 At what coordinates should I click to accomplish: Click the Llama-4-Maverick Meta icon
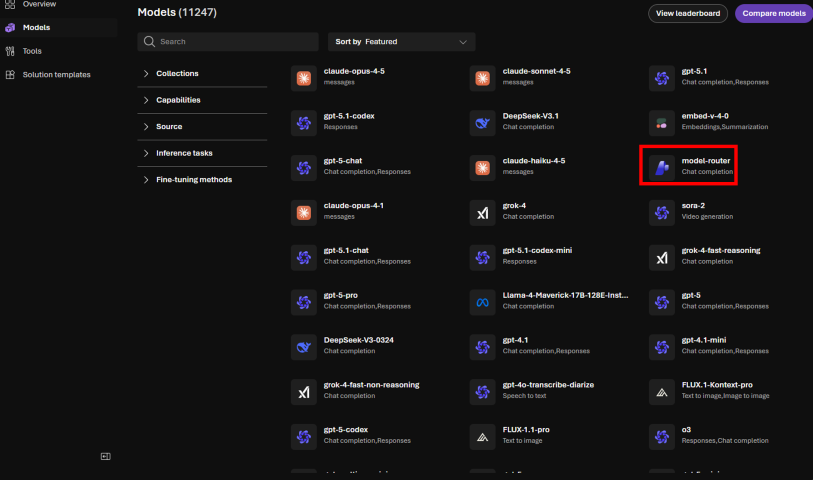(483, 301)
